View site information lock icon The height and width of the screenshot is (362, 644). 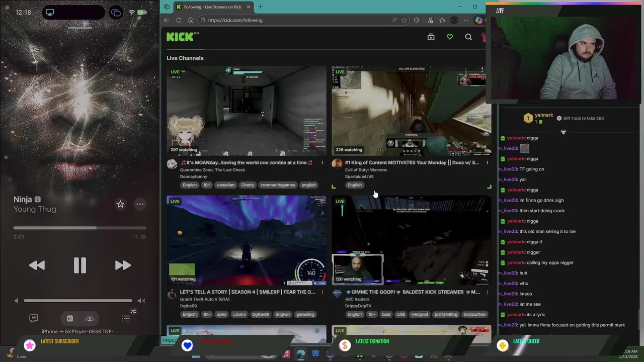[x=202, y=20]
